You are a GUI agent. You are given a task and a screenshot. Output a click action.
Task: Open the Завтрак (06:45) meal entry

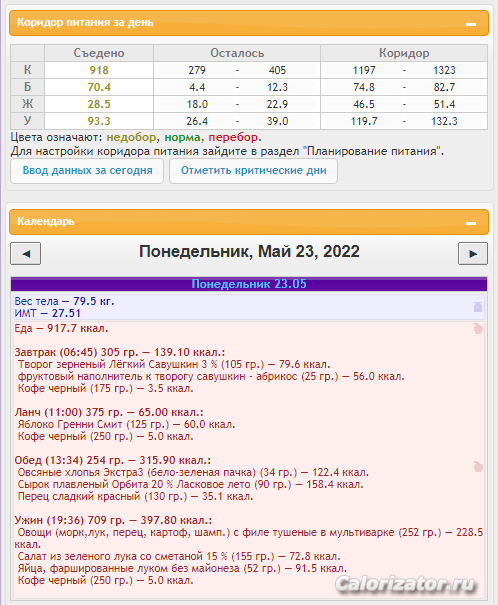[x=120, y=352]
